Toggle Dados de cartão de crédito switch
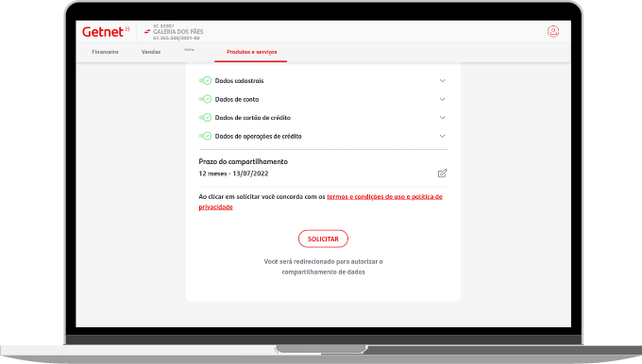This screenshot has width=642, height=364. (x=205, y=117)
